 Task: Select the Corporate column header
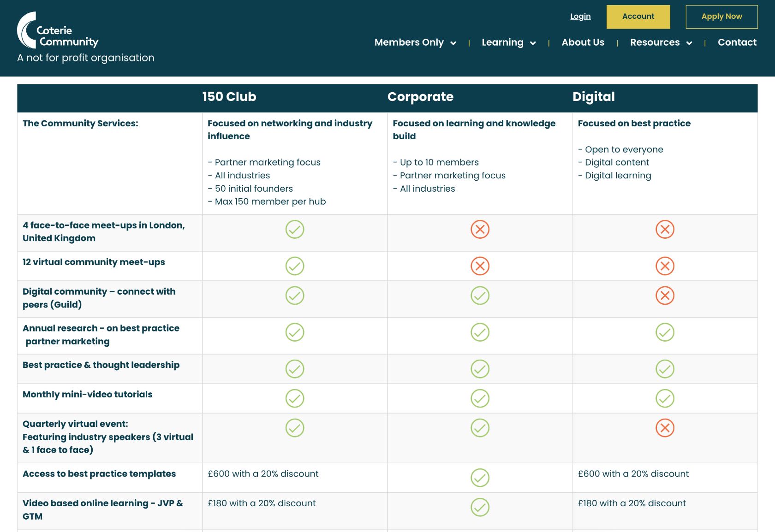click(420, 97)
